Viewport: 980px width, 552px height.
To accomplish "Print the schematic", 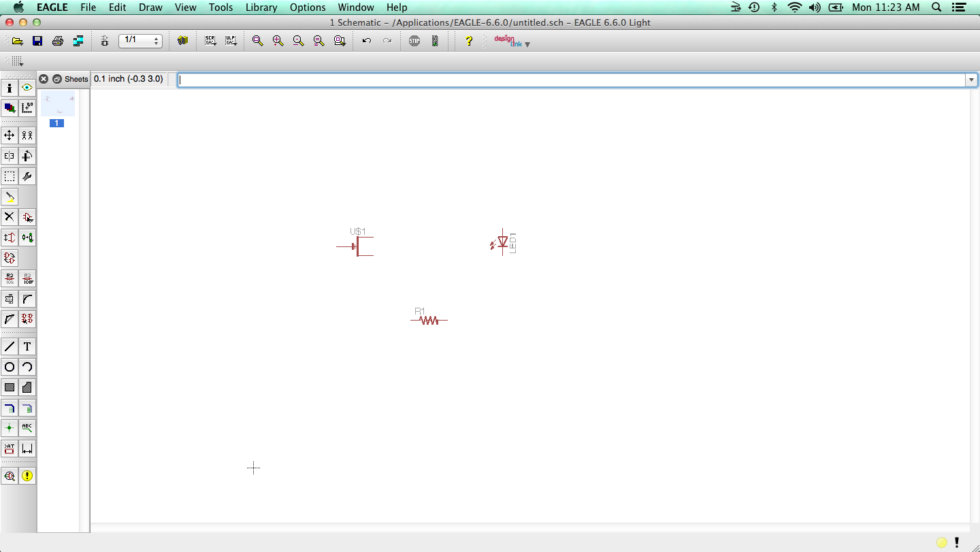I will pos(58,41).
